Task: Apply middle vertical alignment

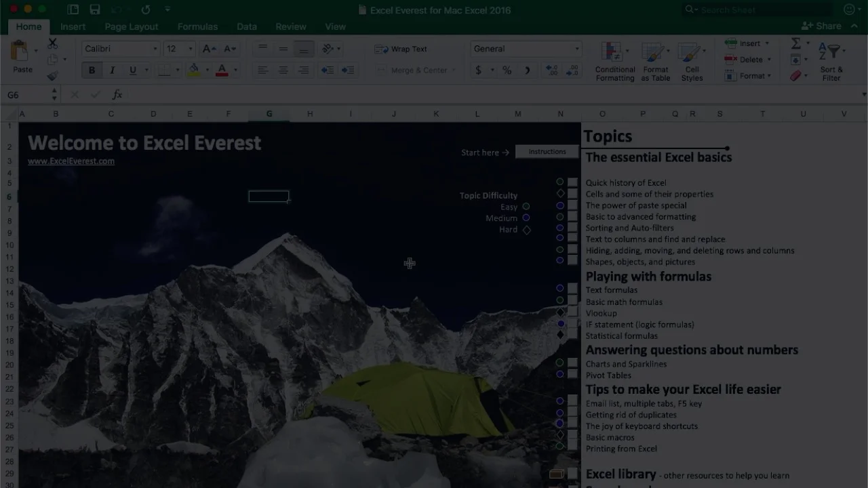Action: click(x=283, y=49)
